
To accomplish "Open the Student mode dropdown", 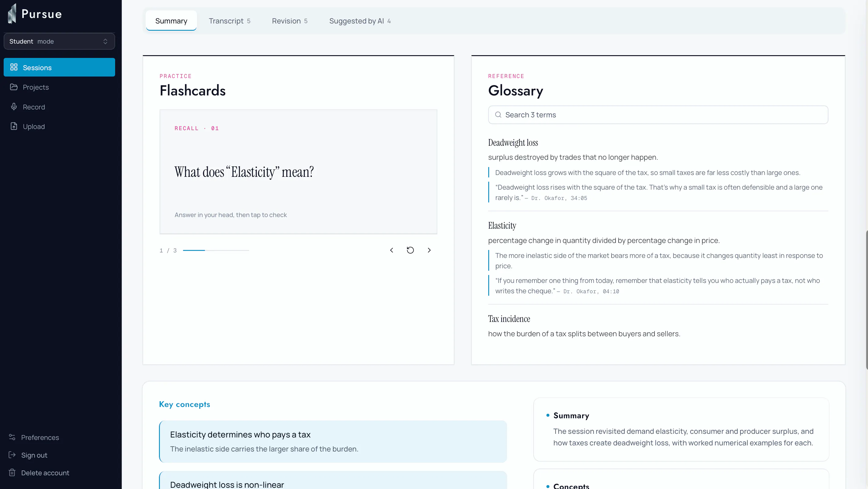I will (x=59, y=41).
